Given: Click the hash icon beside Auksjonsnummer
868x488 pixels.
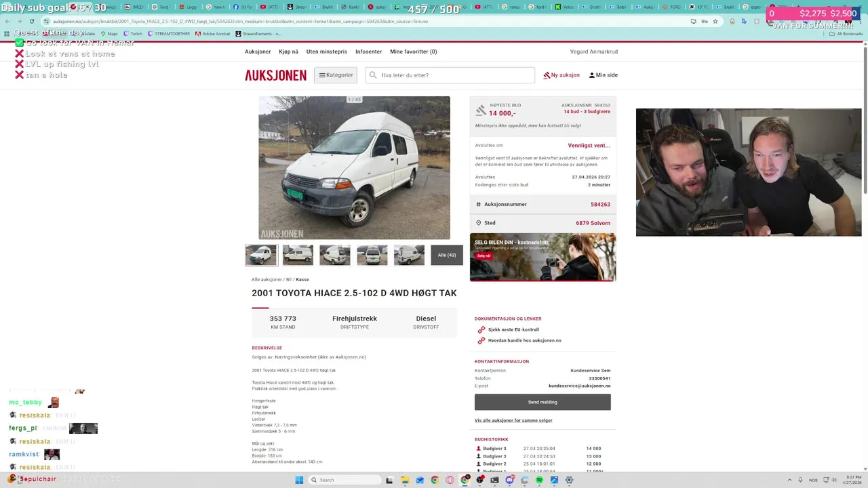Looking at the screenshot, I should coord(478,204).
